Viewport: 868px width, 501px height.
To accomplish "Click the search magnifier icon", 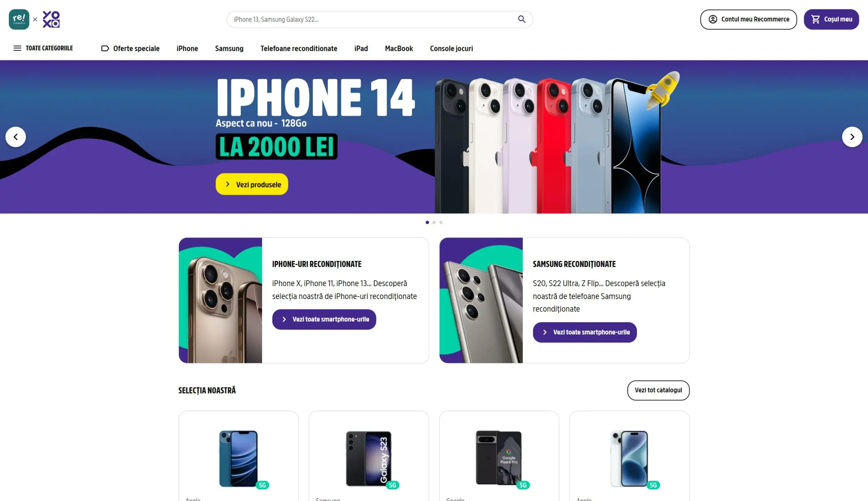I will click(521, 19).
